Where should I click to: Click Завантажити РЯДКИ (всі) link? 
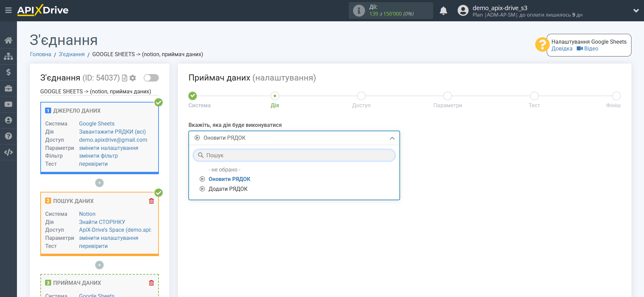(112, 132)
